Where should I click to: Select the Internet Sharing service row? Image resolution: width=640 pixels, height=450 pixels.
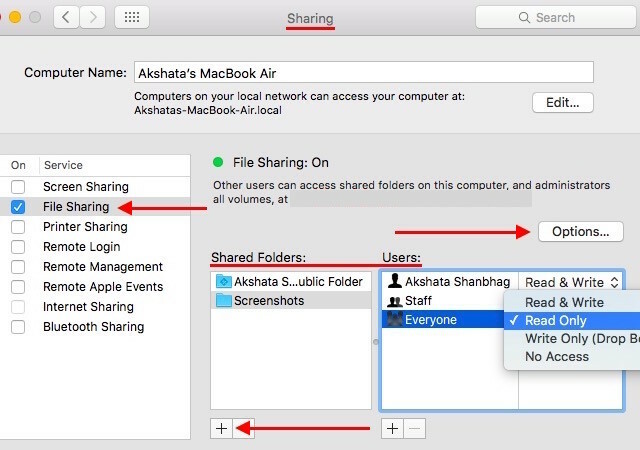(x=95, y=307)
